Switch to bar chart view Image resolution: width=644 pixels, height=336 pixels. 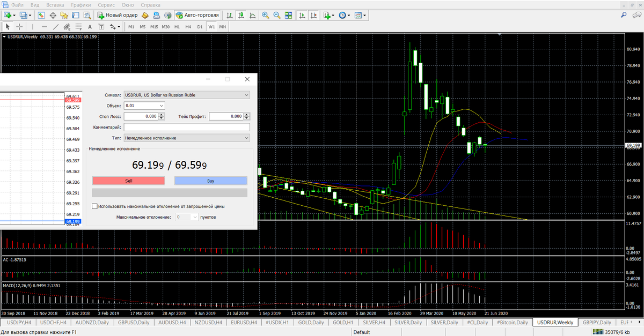pyautogui.click(x=230, y=15)
